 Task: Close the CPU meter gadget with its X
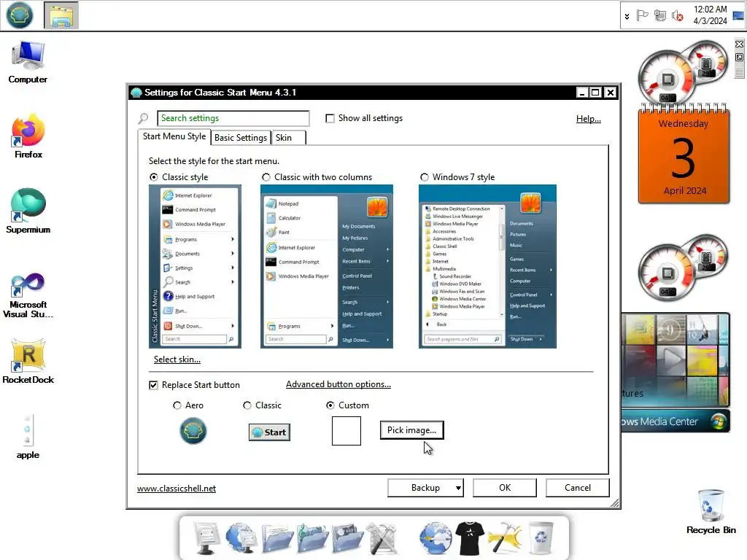[740, 44]
